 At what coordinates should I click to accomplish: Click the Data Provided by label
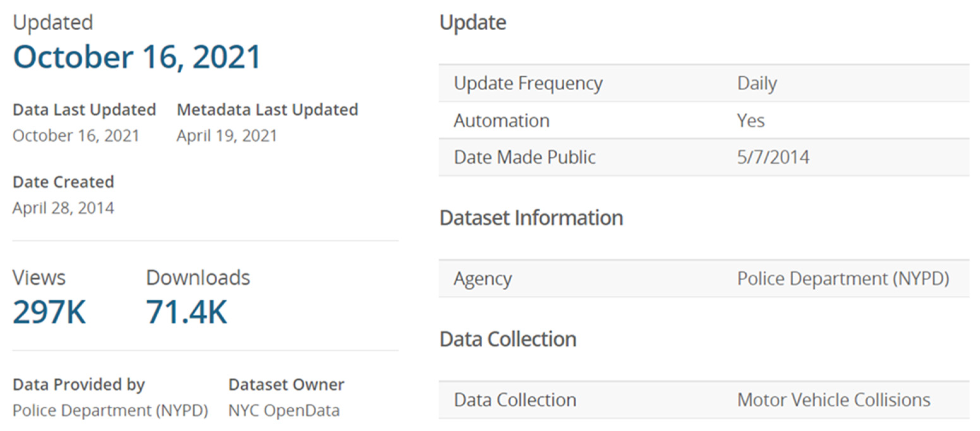(79, 385)
